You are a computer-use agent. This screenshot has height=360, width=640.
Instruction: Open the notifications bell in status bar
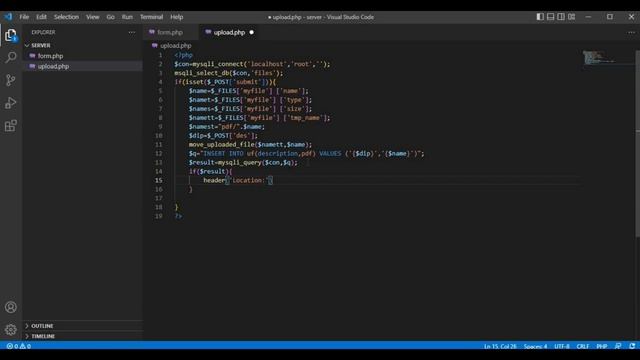(632, 346)
